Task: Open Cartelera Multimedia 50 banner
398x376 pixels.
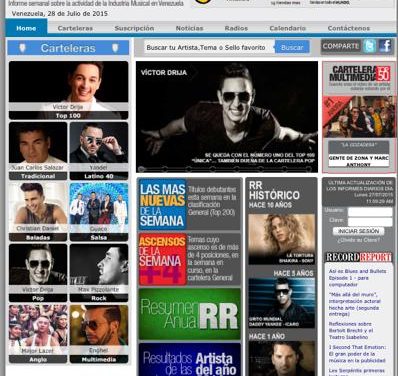Action: 359,78
